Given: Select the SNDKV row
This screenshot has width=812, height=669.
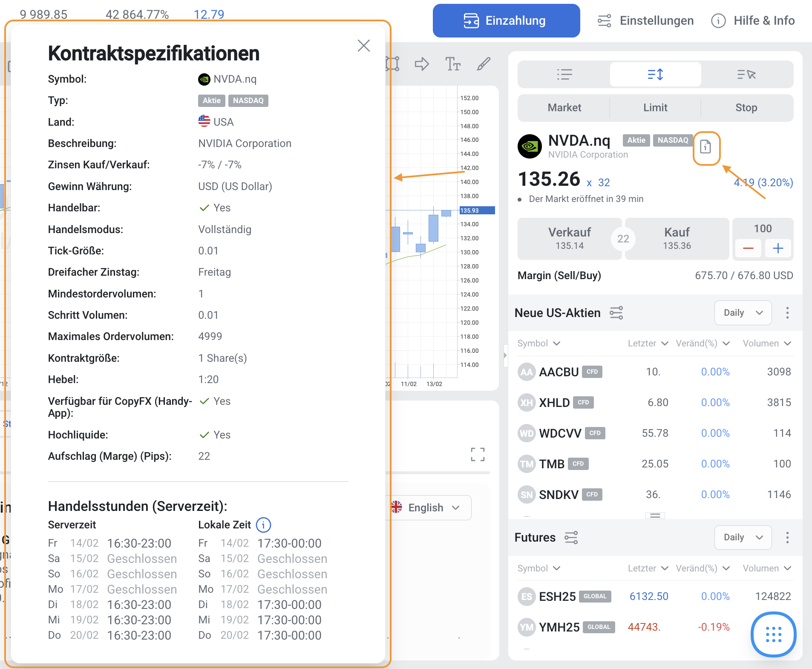Looking at the screenshot, I should pos(655,495).
